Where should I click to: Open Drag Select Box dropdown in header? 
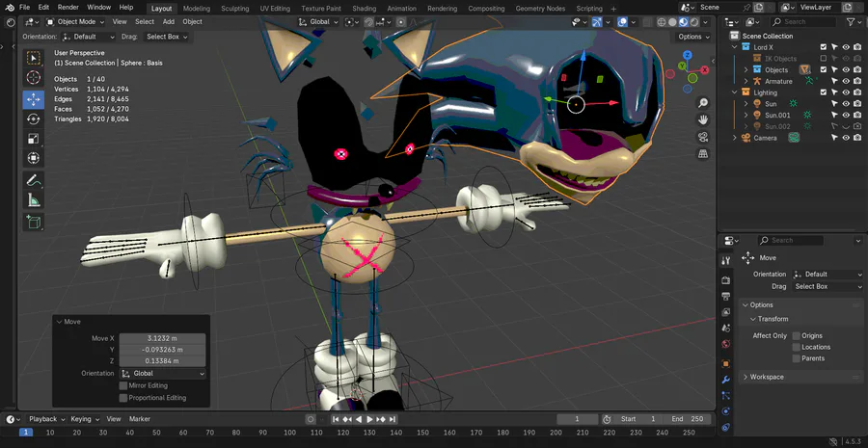click(166, 37)
